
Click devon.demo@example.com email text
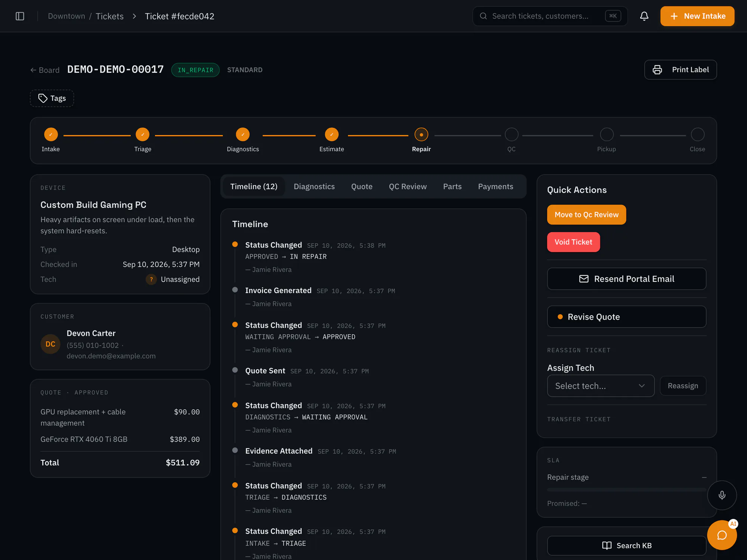[111, 356]
